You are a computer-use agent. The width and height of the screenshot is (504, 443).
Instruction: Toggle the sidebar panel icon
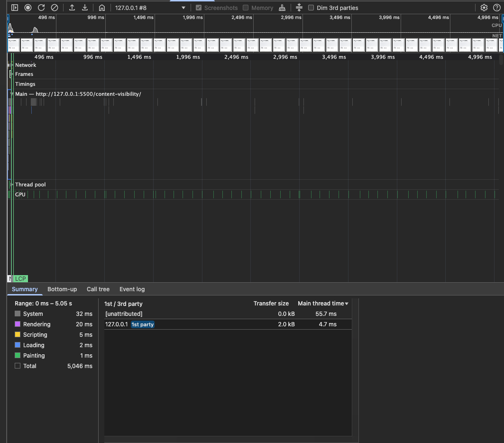point(15,8)
